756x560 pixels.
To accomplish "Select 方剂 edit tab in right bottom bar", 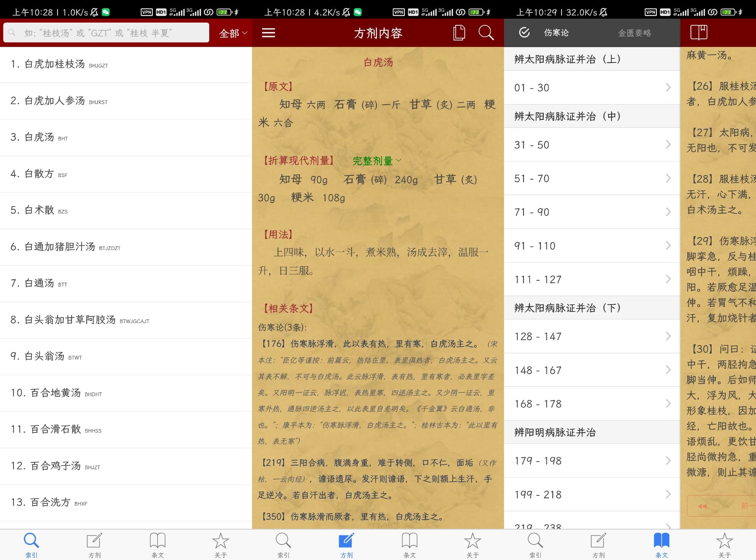I will point(598,545).
